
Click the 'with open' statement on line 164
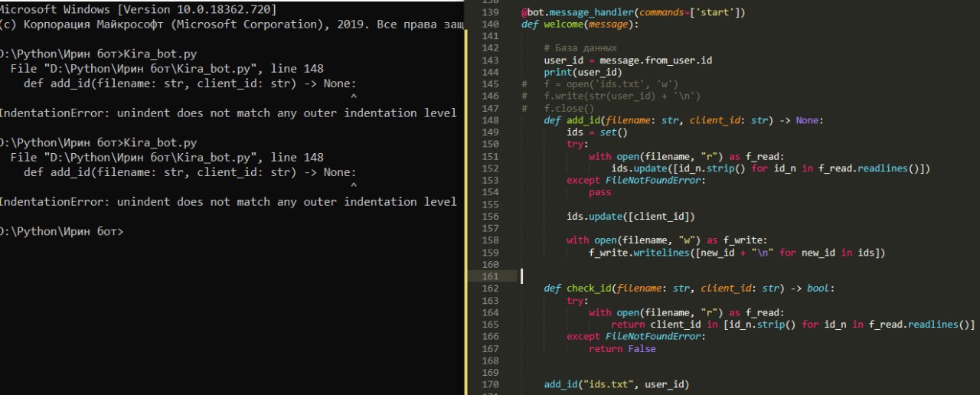click(687, 312)
